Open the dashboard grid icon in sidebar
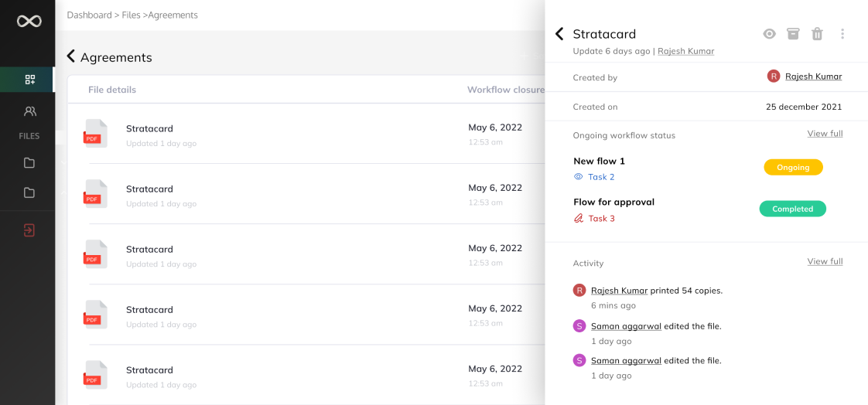868x405 pixels. pyautogui.click(x=29, y=80)
